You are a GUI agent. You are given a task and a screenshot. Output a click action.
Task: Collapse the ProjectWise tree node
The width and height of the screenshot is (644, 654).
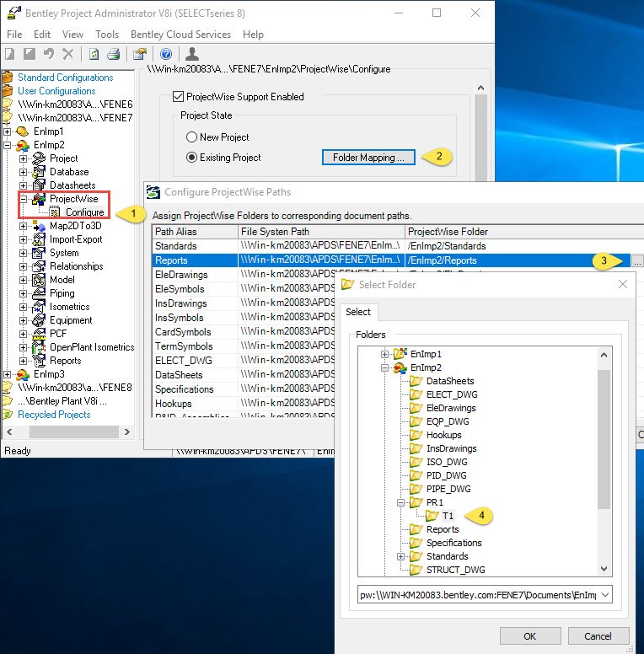pyautogui.click(x=24, y=199)
